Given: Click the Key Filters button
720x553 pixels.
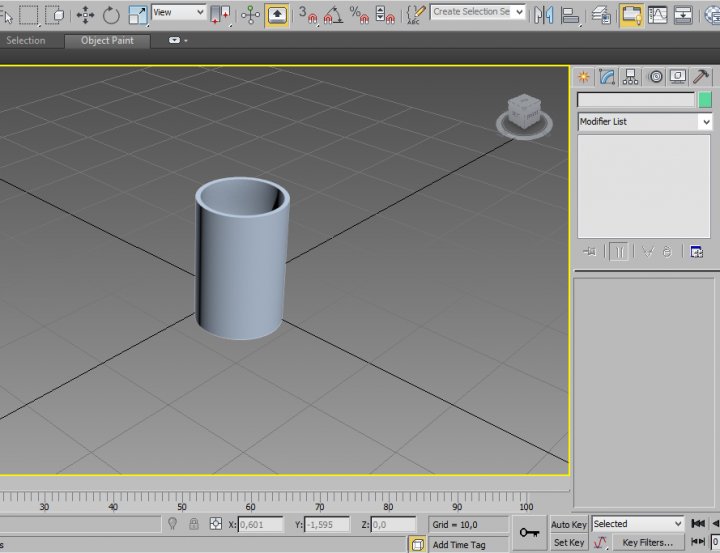Looking at the screenshot, I should click(x=647, y=542).
